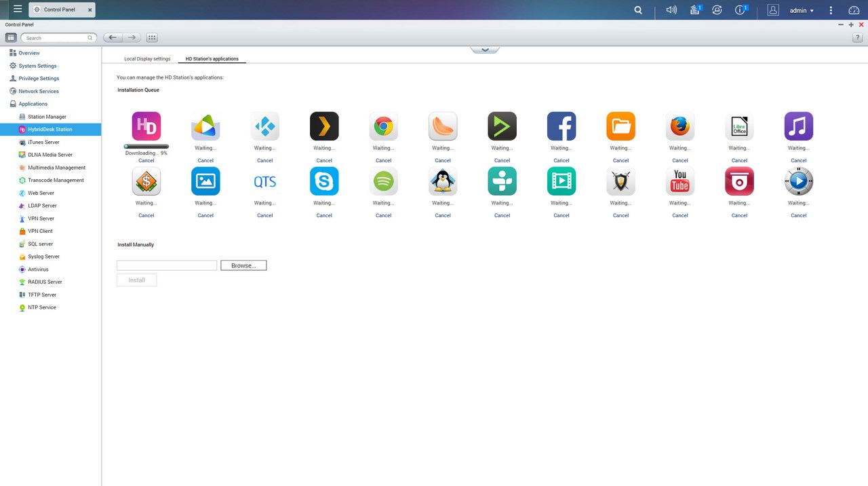The image size is (868, 486).
Task: Open the search magnifier in the top bar
Action: coord(638,10)
